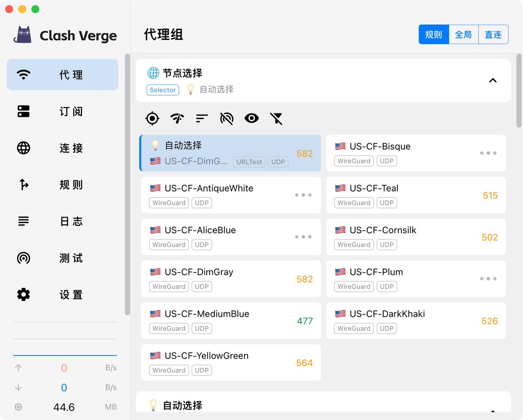Click the URLTest tag on 自动选择 card
The image size is (523, 420).
[249, 162]
